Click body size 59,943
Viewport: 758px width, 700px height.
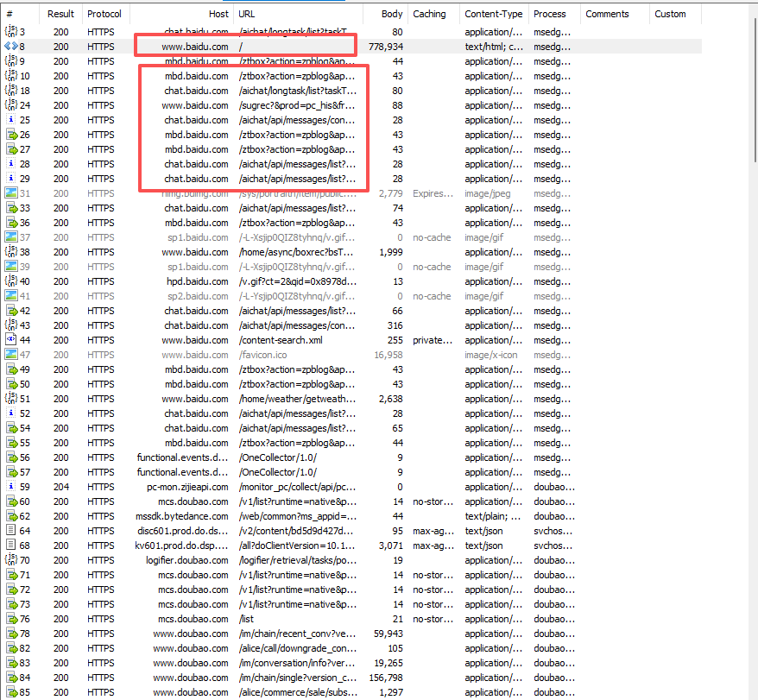click(x=388, y=634)
